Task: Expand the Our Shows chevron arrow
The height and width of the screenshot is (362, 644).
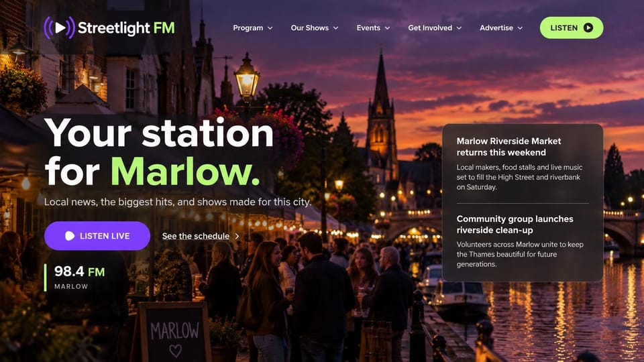Action: point(335,28)
